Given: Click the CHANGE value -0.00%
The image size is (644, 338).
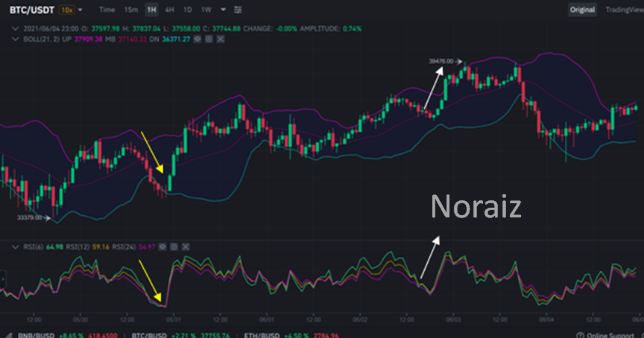Looking at the screenshot, I should (x=286, y=29).
